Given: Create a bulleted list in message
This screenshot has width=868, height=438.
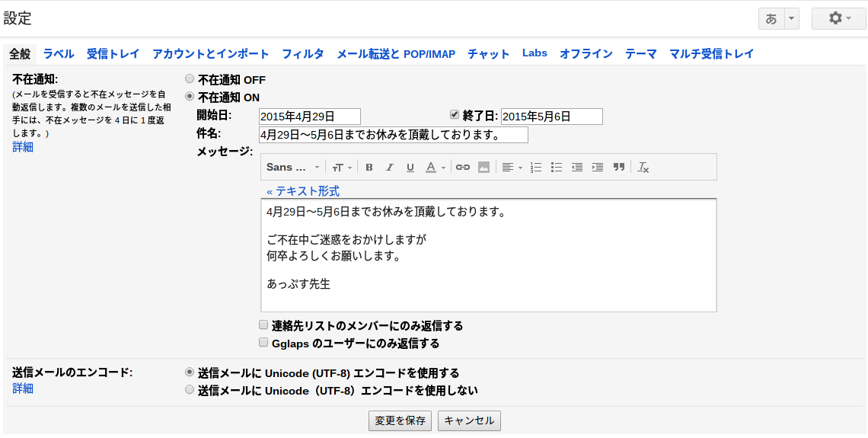Looking at the screenshot, I should 557,168.
